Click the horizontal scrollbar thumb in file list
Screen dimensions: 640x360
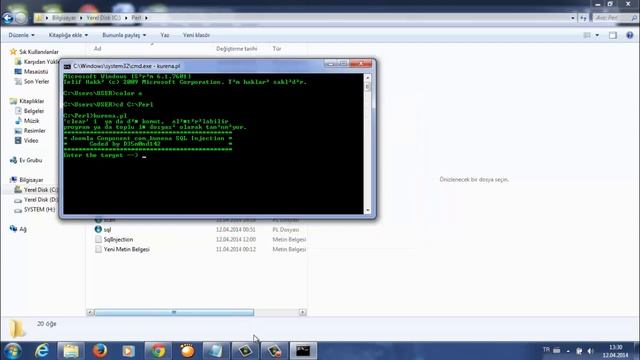pyautogui.click(x=174, y=312)
